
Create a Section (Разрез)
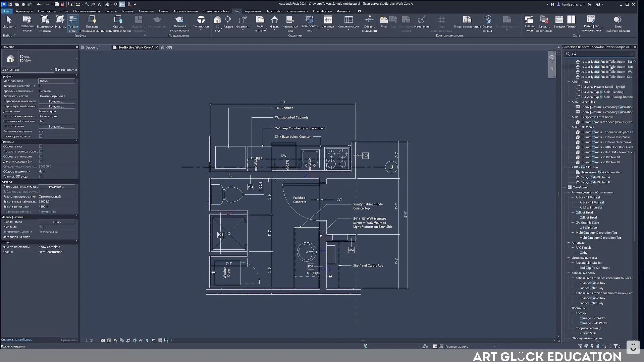coord(228,22)
